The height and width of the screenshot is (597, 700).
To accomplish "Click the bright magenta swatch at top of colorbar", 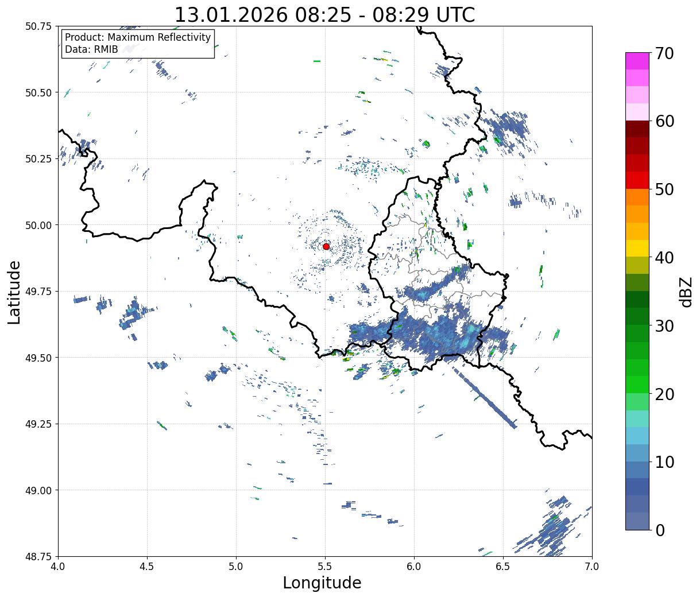I will (637, 61).
